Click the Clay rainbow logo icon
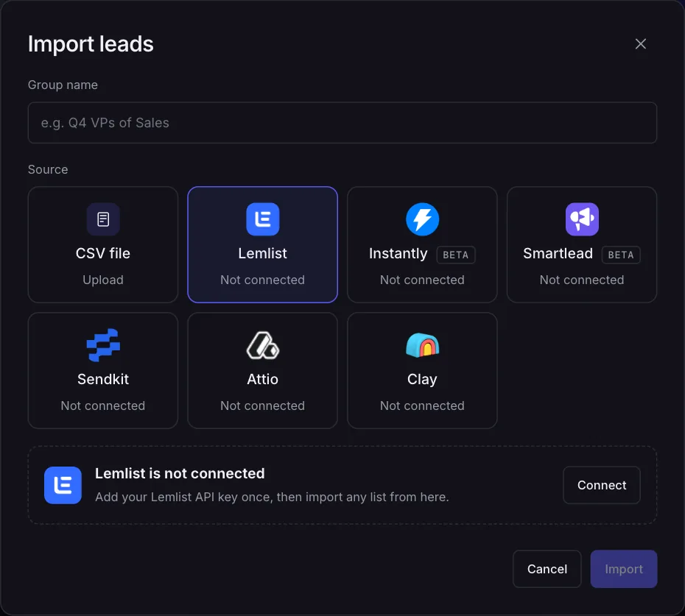Image resolution: width=685 pixels, height=616 pixels. (x=423, y=345)
